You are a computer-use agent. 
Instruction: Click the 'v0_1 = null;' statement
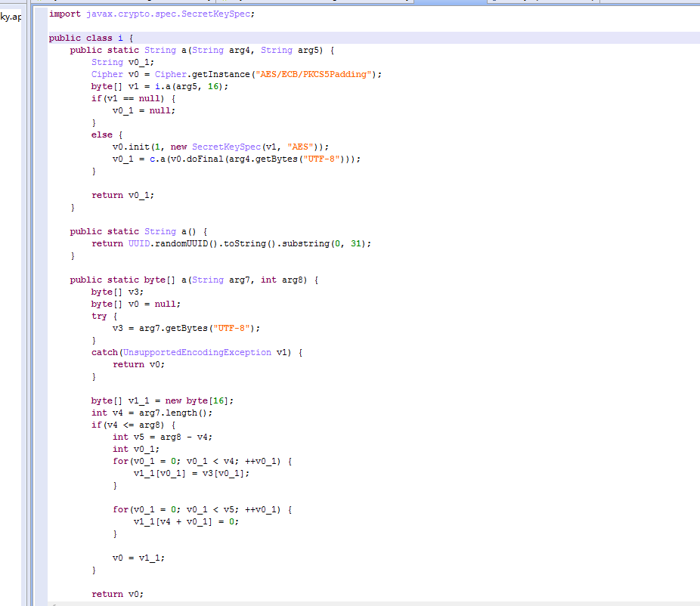[x=144, y=110]
